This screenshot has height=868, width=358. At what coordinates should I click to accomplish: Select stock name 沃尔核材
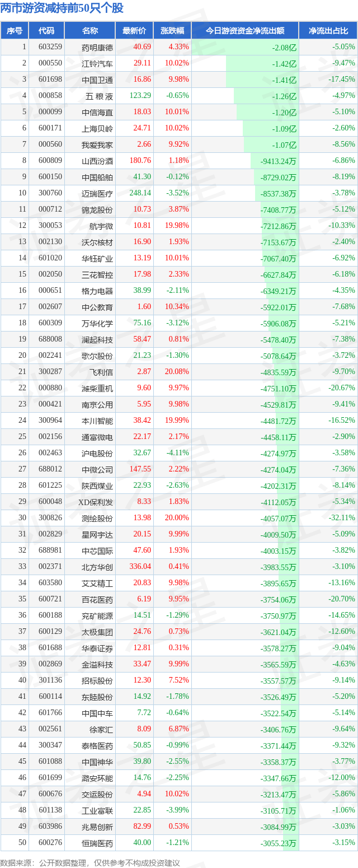pos(97,242)
